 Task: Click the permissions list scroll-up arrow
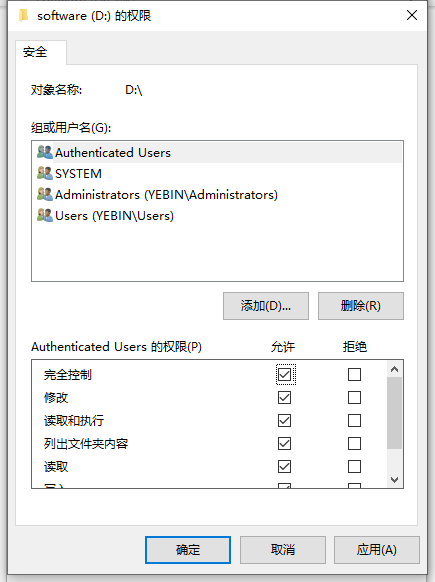pos(394,369)
